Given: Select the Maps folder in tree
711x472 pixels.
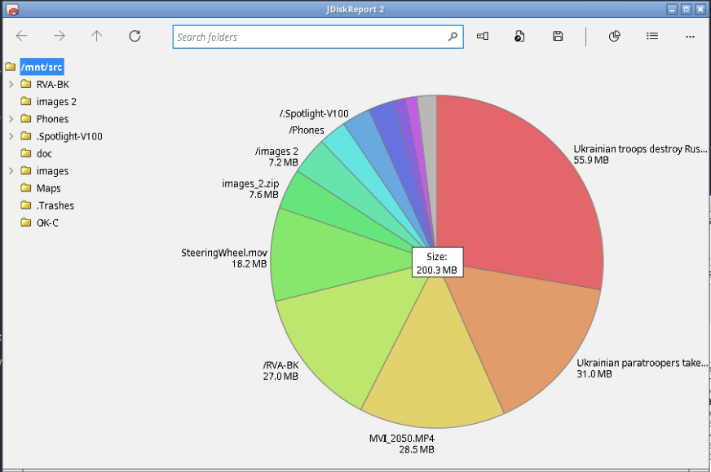Looking at the screenshot, I should point(48,188).
